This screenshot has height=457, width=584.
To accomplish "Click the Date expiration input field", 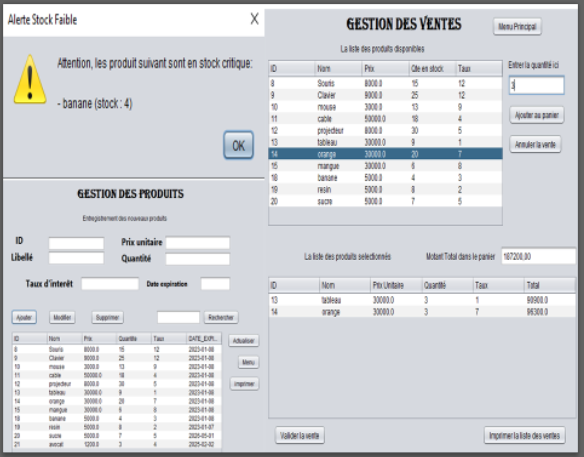I will [x=215, y=284].
